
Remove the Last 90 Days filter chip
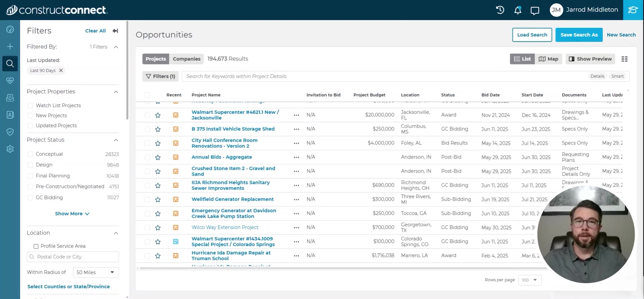[x=61, y=70]
